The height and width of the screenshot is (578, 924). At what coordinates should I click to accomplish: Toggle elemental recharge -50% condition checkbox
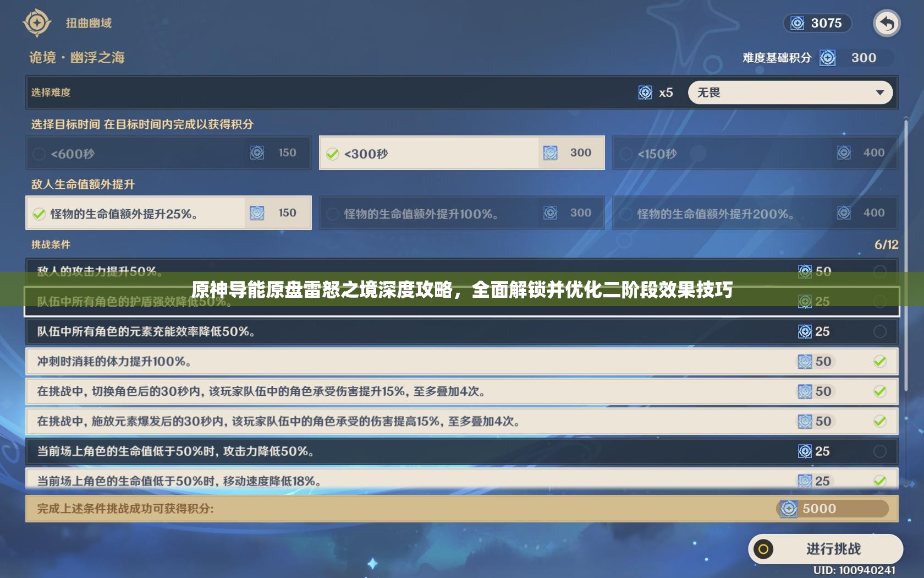tap(880, 331)
